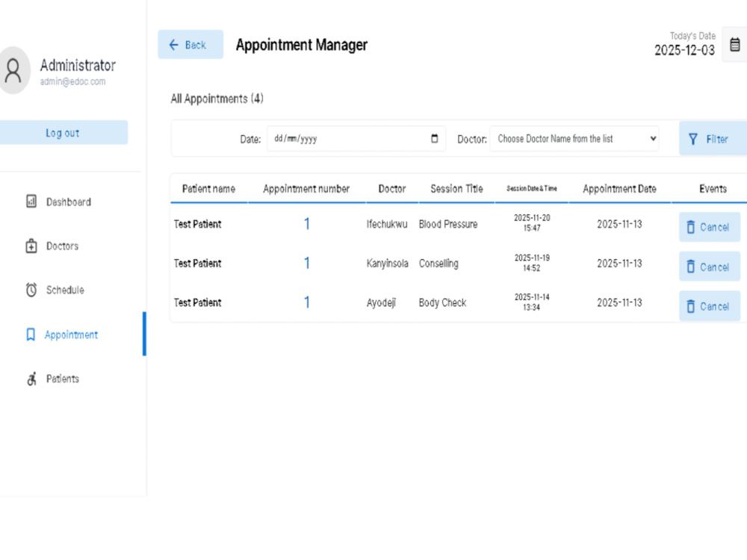747x560 pixels.
Task: Click the Appointment number column header
Action: pos(306,189)
